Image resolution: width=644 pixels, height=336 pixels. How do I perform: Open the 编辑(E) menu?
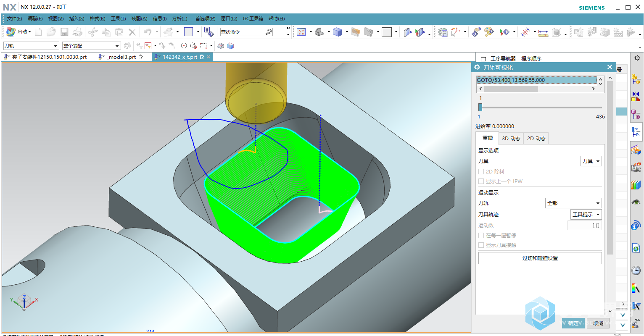click(x=35, y=18)
